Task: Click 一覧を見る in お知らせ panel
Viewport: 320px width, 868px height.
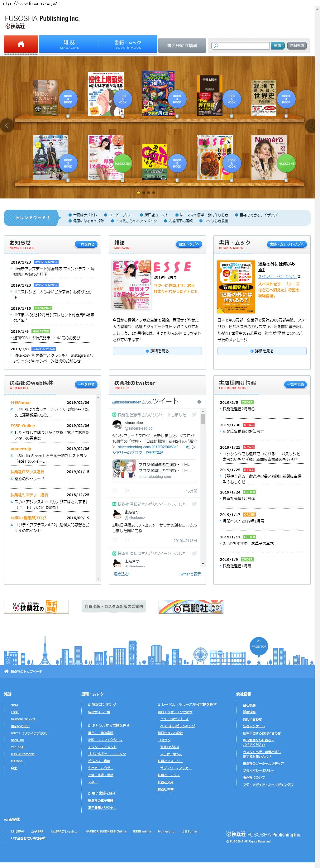Action: 86,244
